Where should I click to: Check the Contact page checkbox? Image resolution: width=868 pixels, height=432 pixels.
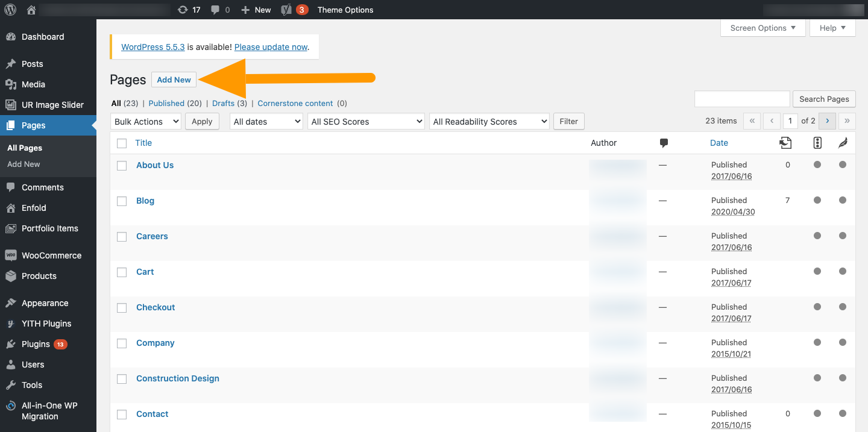[122, 415]
